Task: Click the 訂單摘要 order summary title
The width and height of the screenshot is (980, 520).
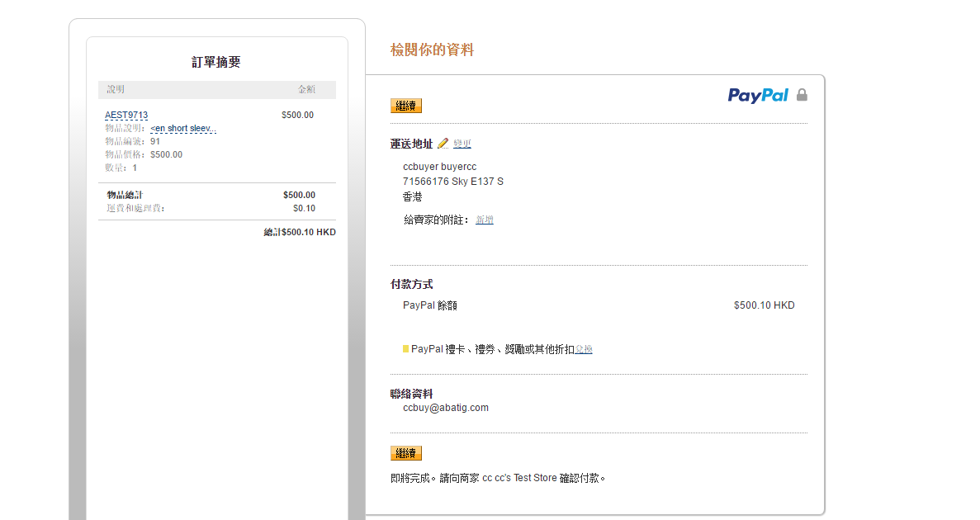Action: point(216,63)
